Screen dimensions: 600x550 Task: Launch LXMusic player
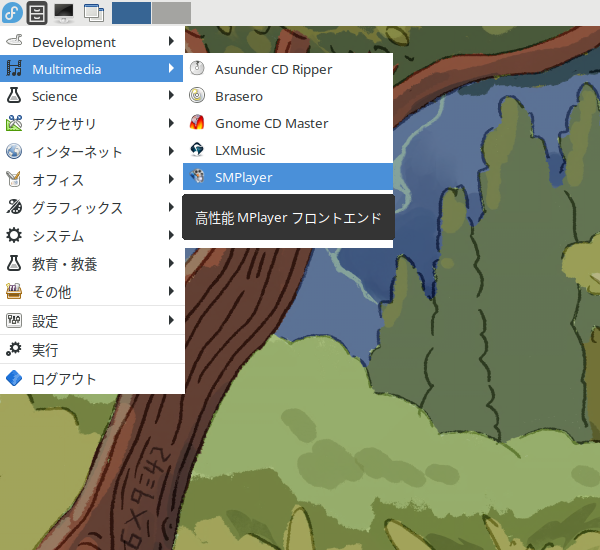(288, 150)
